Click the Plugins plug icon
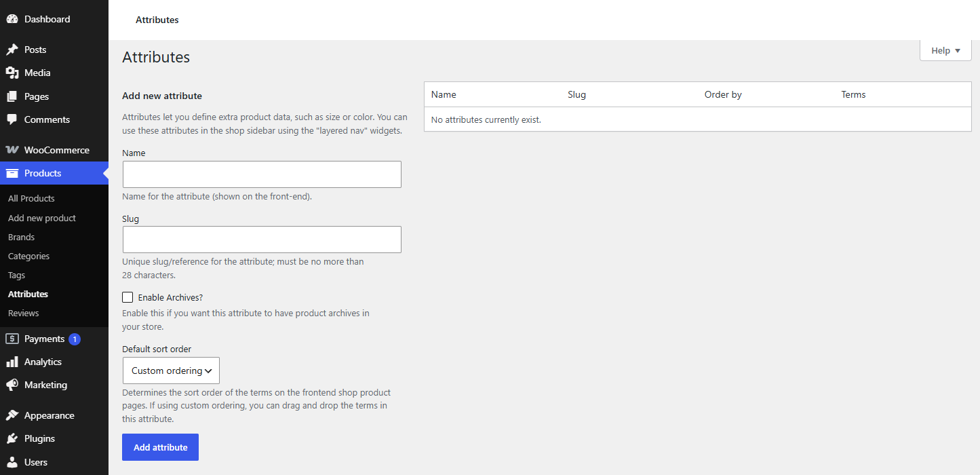The width and height of the screenshot is (980, 475). (x=12, y=438)
